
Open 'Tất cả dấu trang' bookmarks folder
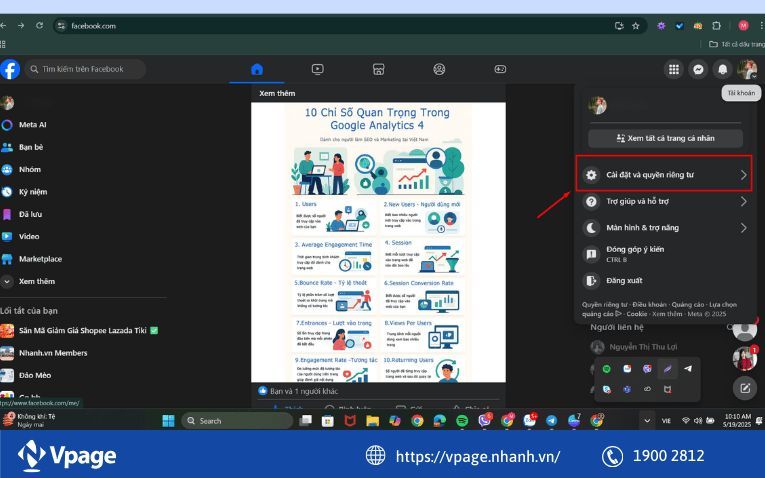pos(737,44)
